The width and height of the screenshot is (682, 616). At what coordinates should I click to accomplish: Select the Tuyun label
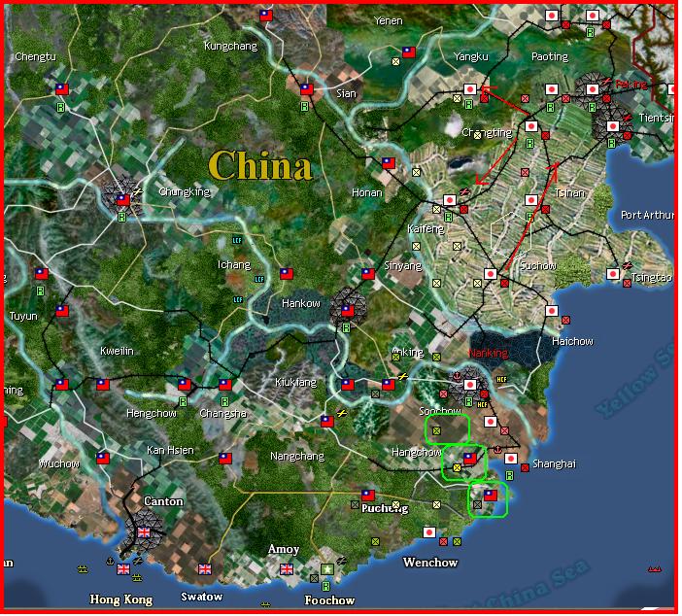coord(23,317)
